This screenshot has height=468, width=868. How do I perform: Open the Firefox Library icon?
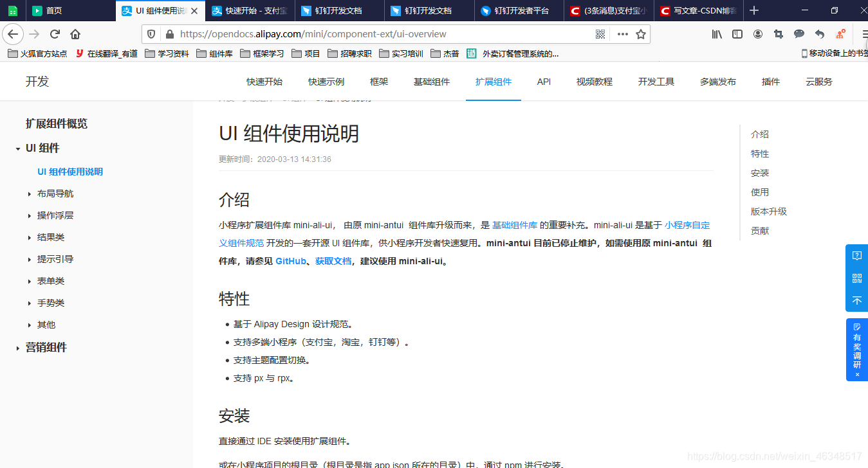tap(716, 34)
